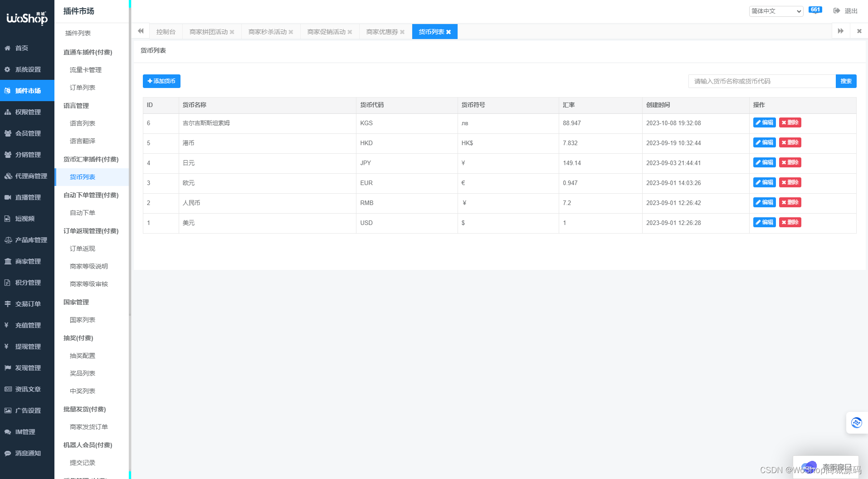Open 发现管理 flag icon
868x479 pixels.
click(8, 368)
